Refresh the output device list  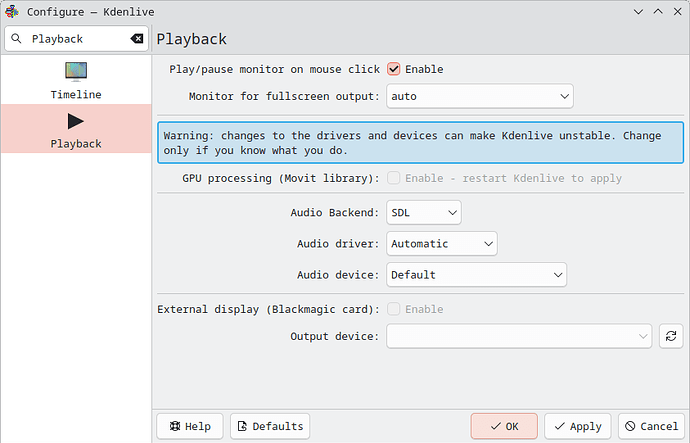click(671, 337)
